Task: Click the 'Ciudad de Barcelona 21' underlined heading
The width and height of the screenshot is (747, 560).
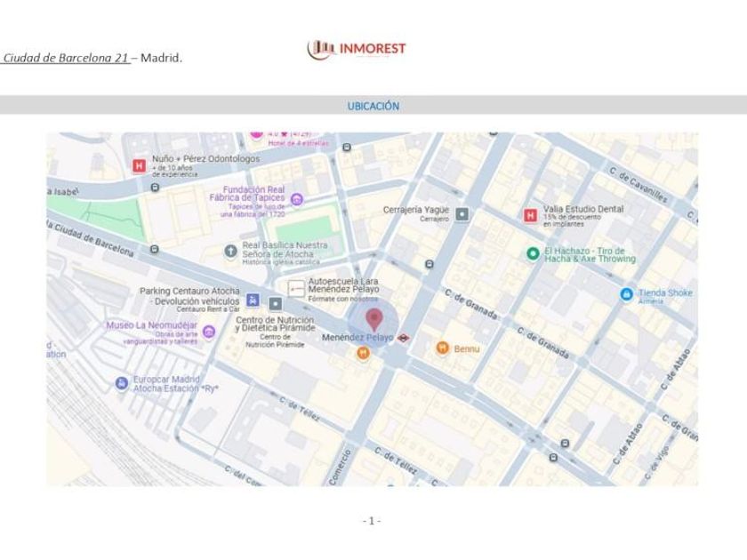Action: tap(66, 58)
